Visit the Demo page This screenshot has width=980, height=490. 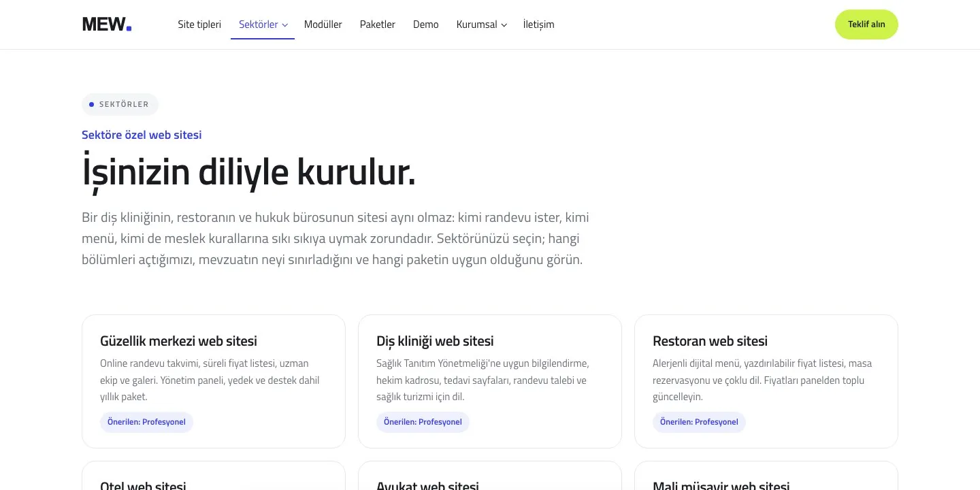(425, 24)
